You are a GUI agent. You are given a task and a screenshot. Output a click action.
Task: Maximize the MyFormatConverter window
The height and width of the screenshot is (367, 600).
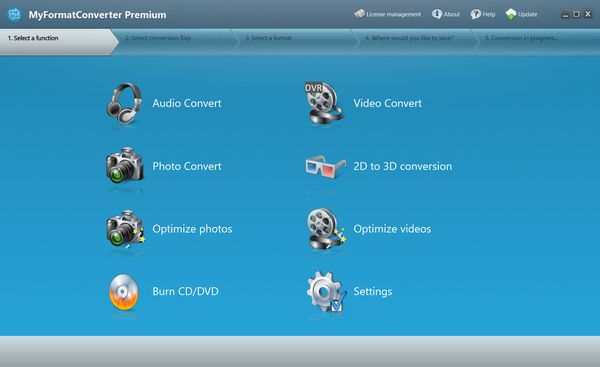[576, 15]
